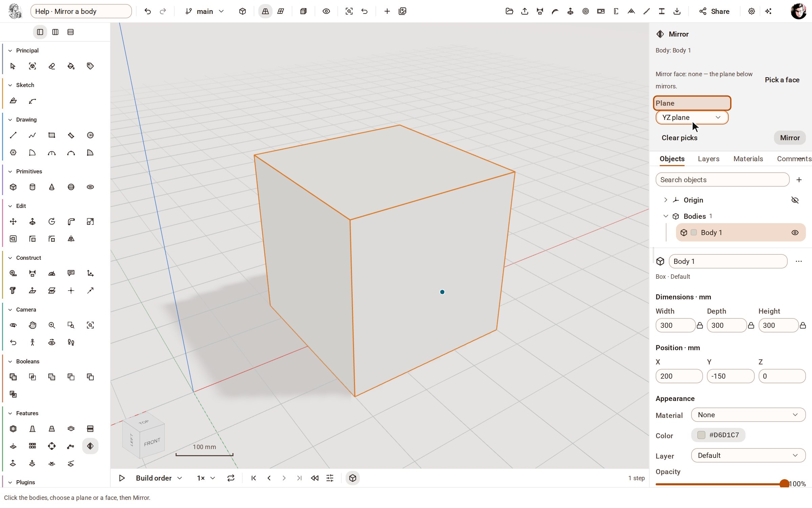Click the Mirror button
812x508 pixels.
point(790,138)
